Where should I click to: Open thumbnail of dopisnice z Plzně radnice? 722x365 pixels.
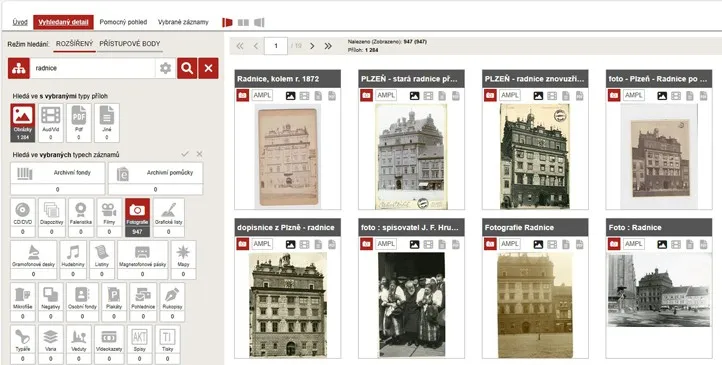tap(288, 304)
